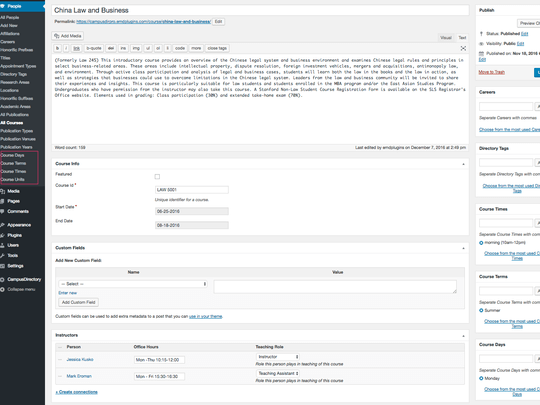Click the Course Id input field
The width and height of the screenshot is (540, 405).
tap(192, 190)
